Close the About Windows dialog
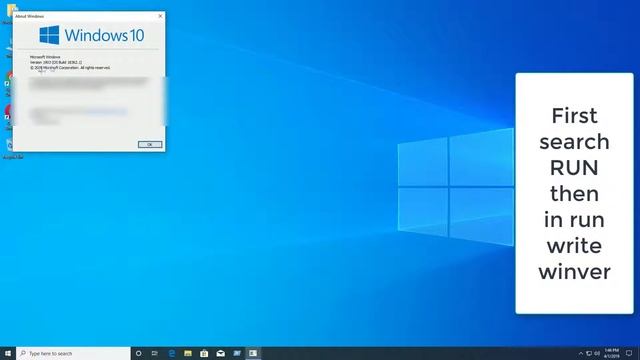The width and height of the screenshot is (640, 360). pos(160,16)
